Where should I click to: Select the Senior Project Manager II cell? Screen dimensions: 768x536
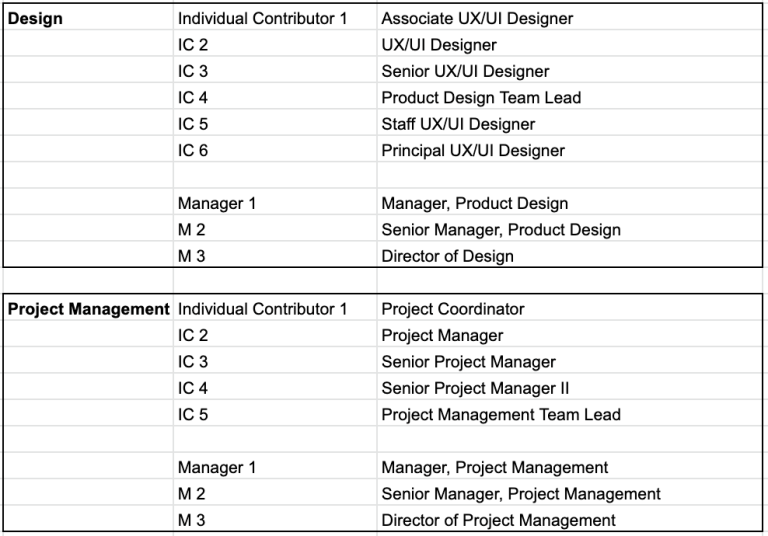[x=569, y=388]
